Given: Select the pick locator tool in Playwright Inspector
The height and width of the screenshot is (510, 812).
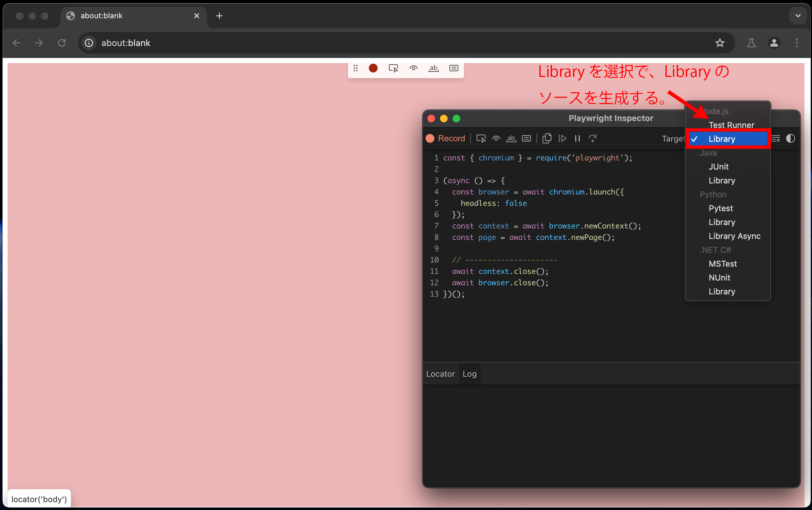Looking at the screenshot, I should pos(481,138).
